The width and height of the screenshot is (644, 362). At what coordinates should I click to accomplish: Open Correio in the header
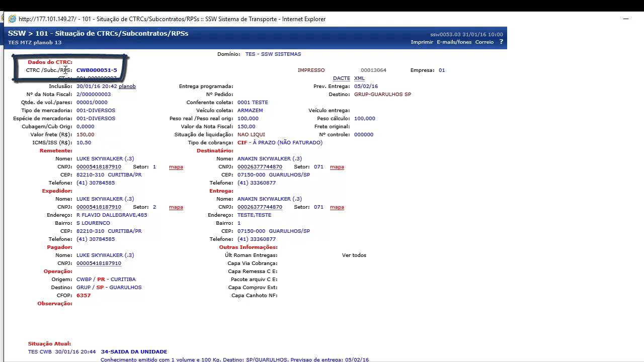tap(485, 42)
